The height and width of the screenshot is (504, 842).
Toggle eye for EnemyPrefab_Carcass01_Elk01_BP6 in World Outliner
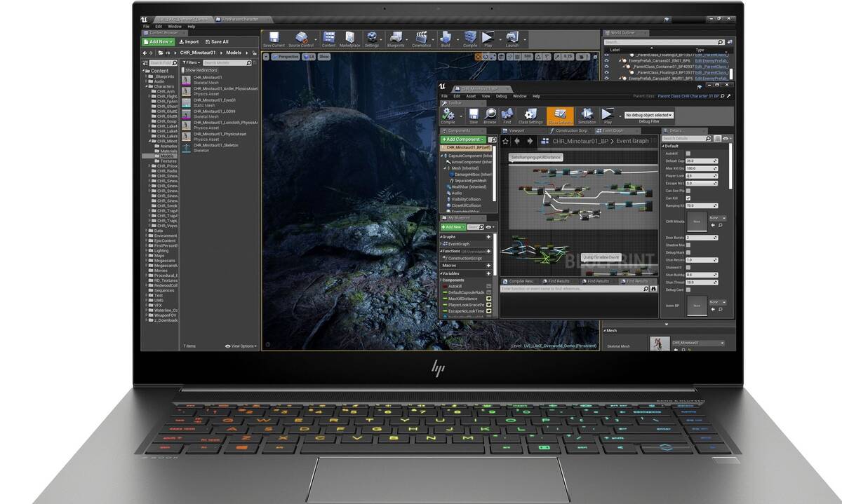pos(607,60)
